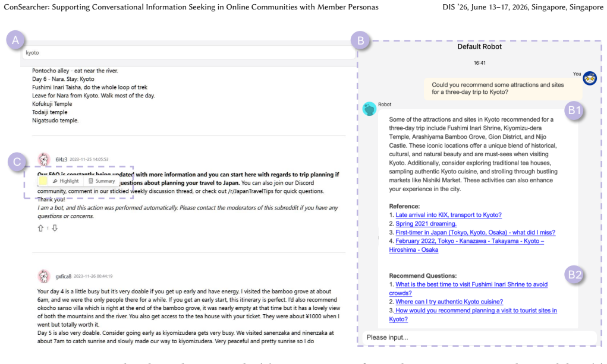
Task: Click the Summary button in popup toolbar
Action: pyautogui.click(x=102, y=181)
